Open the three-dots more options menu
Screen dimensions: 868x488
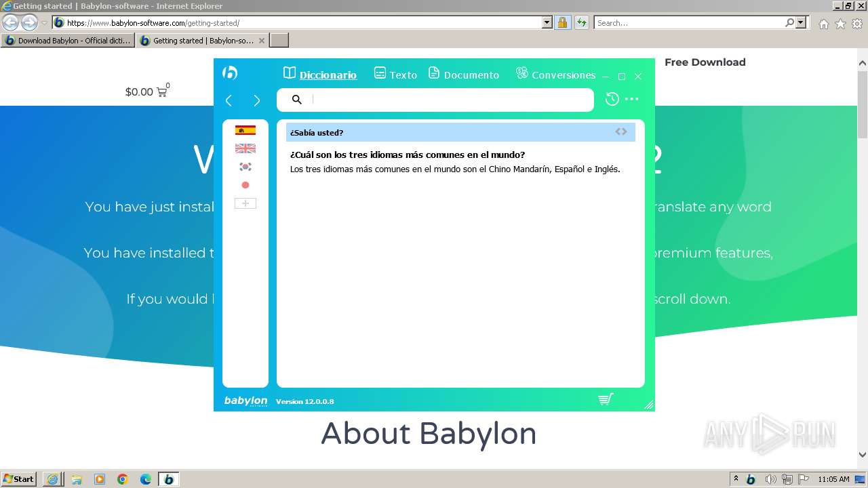tap(631, 99)
